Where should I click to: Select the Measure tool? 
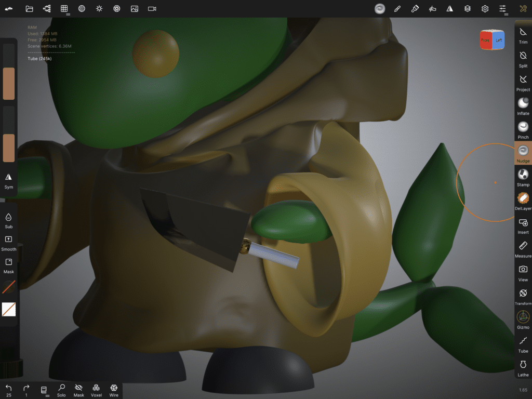pos(523,248)
